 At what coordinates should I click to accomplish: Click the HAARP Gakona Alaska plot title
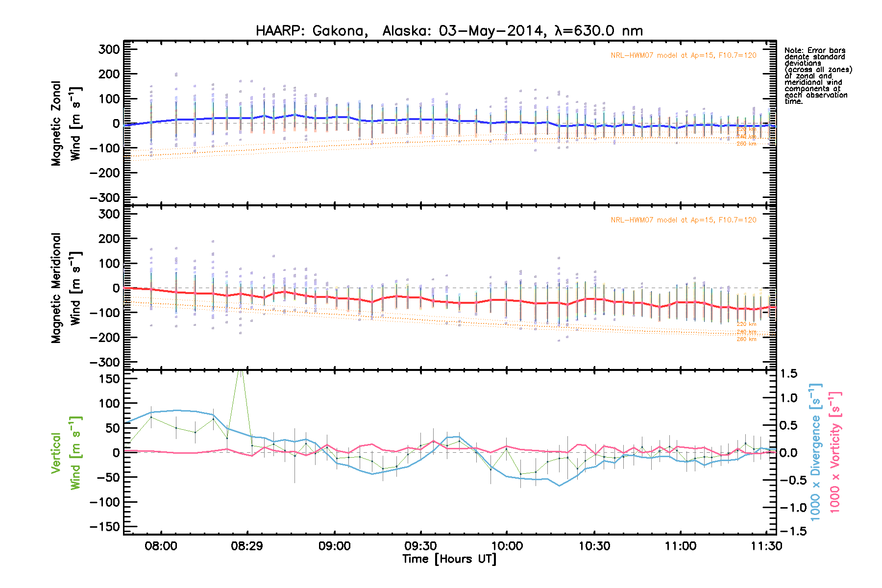pos(449,31)
